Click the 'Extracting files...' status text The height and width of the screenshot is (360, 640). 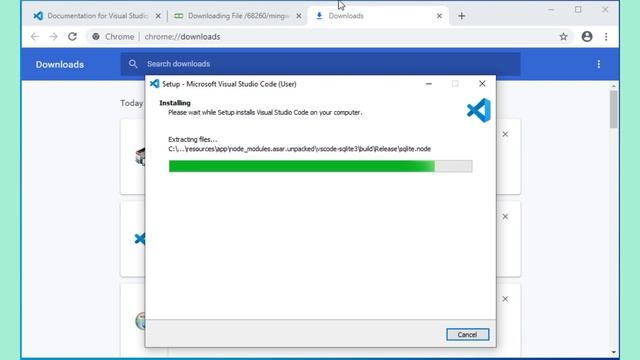pos(193,140)
